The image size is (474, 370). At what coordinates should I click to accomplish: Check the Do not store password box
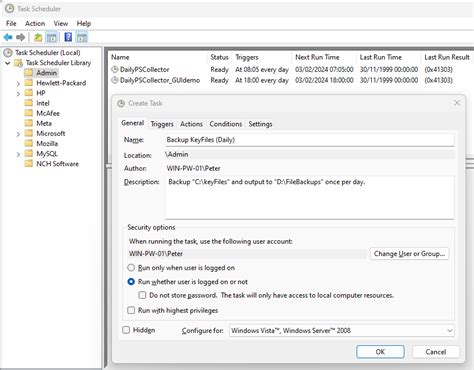[142, 295]
